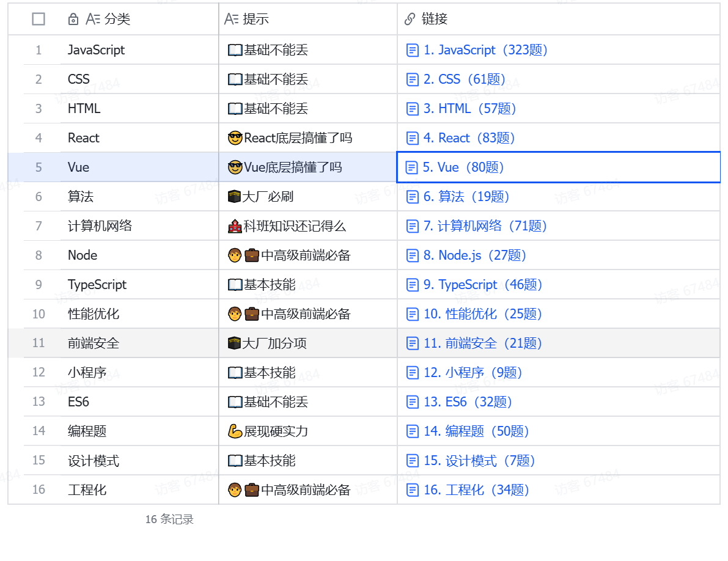Select the JavaScript cell in 分类 column
Viewport: 728px width, 561px height.
click(x=139, y=50)
